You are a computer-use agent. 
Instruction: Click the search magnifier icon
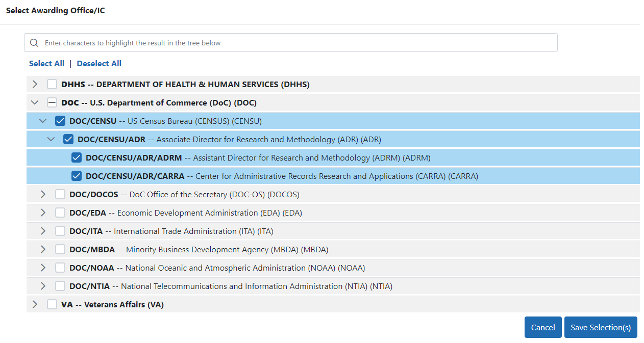click(34, 43)
